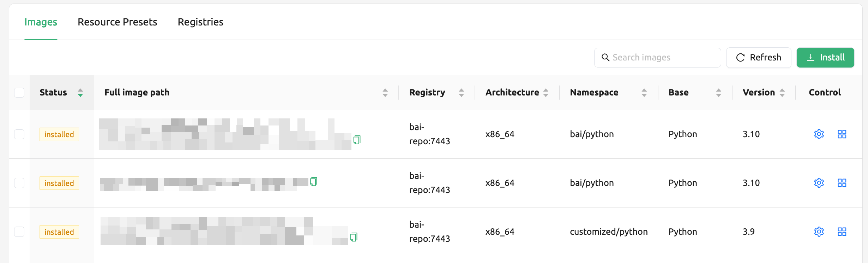This screenshot has width=868, height=263.
Task: Open grid apps icon for customized/python row
Action: [x=842, y=232]
